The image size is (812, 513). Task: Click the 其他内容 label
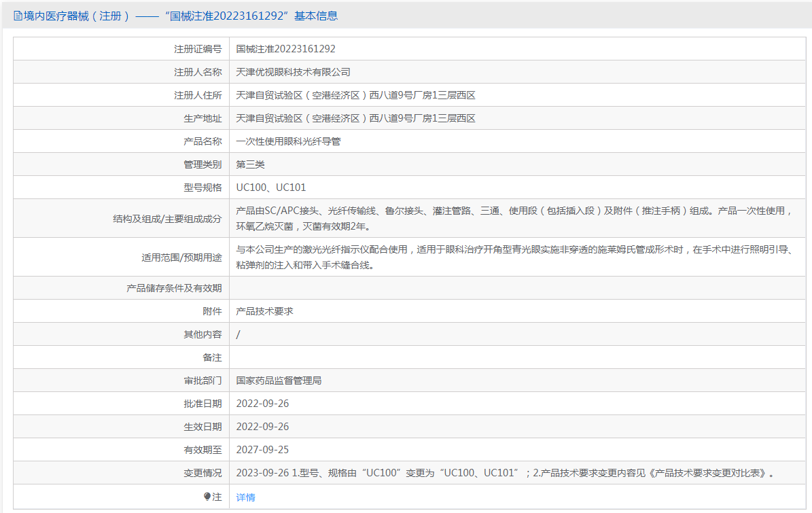point(202,334)
